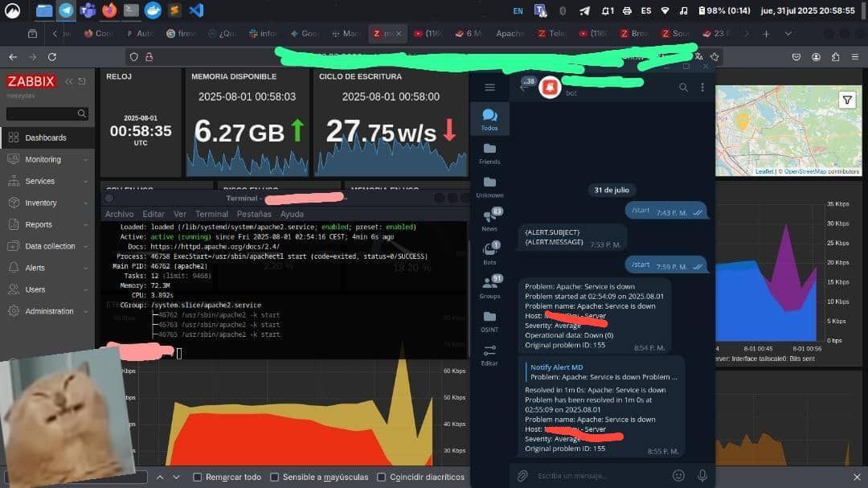Click the Telegram message input field
Viewport: 868px width, 488px height.
click(600, 475)
